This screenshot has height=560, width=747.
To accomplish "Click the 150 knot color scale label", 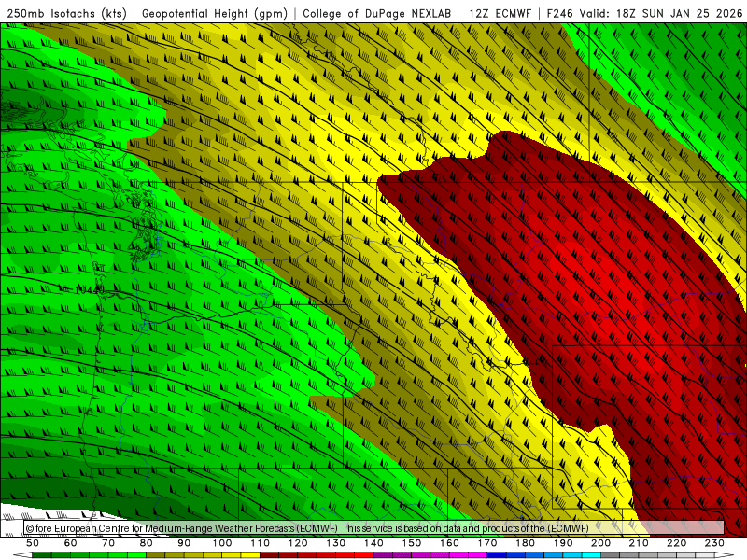I will click(x=412, y=543).
